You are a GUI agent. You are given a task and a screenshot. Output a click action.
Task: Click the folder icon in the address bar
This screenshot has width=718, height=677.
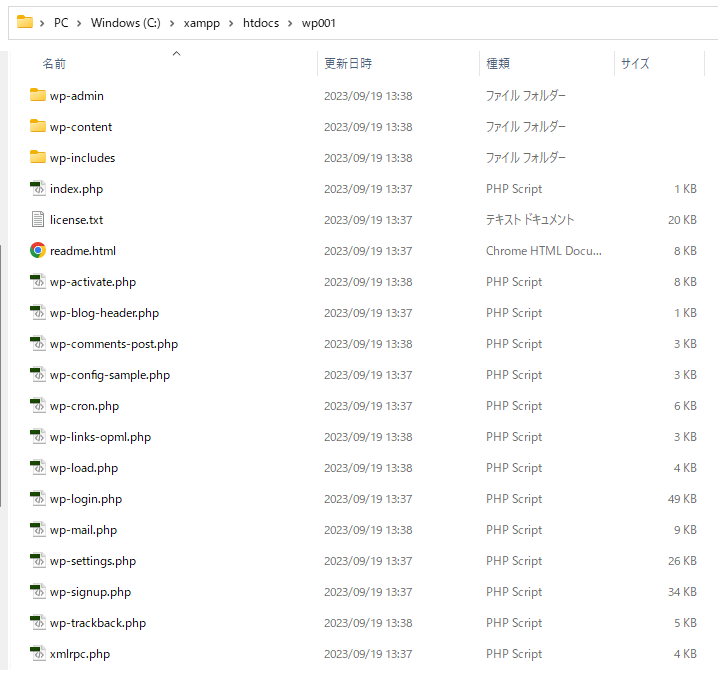click(x=25, y=22)
